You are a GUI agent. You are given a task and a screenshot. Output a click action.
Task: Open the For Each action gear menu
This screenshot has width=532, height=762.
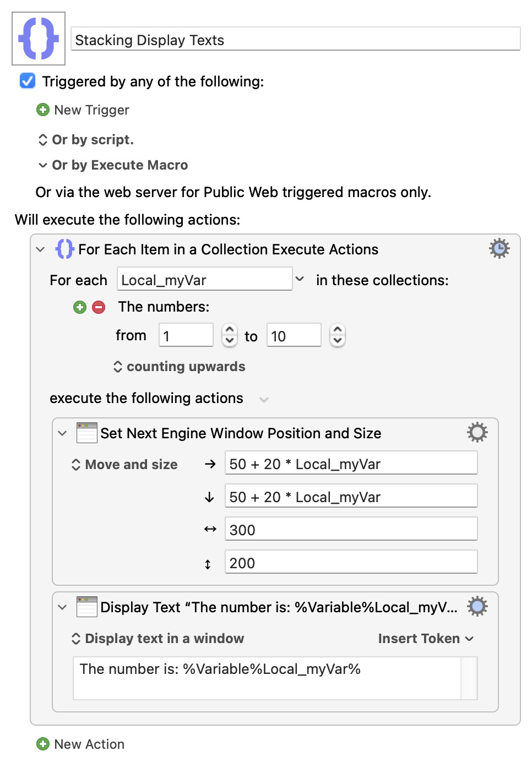(x=499, y=249)
